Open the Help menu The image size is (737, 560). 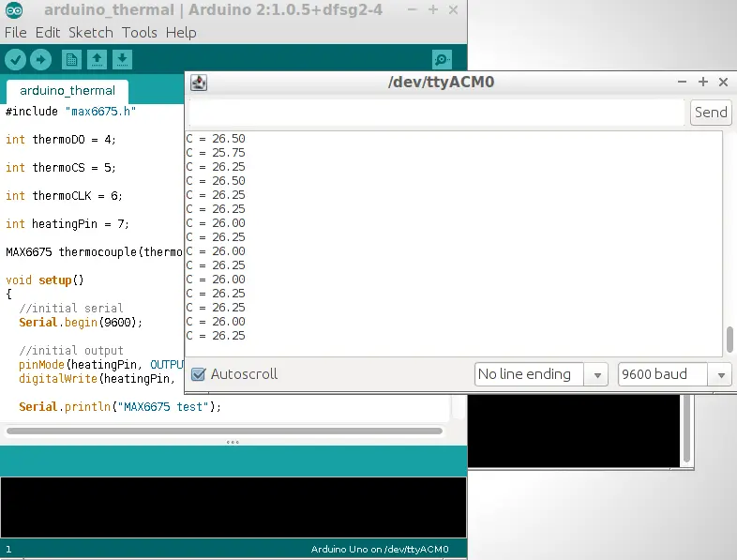(181, 33)
